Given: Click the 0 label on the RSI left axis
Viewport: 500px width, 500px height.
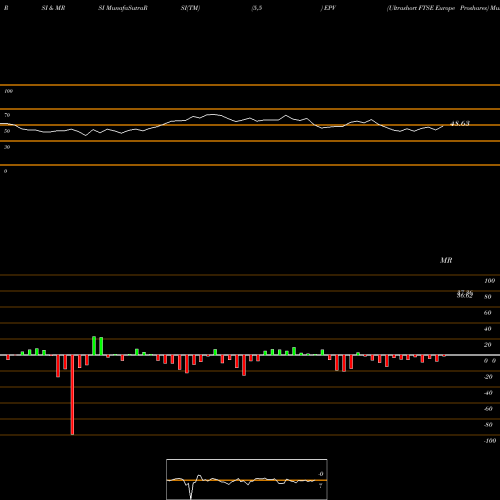Looking at the screenshot, I should [x=5, y=171].
